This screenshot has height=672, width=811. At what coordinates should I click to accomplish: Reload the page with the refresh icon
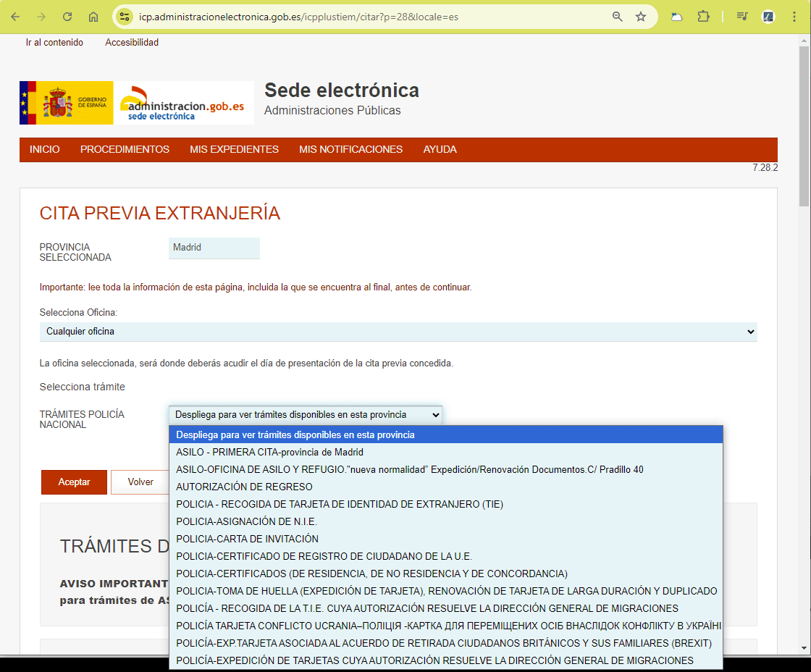[x=67, y=17]
